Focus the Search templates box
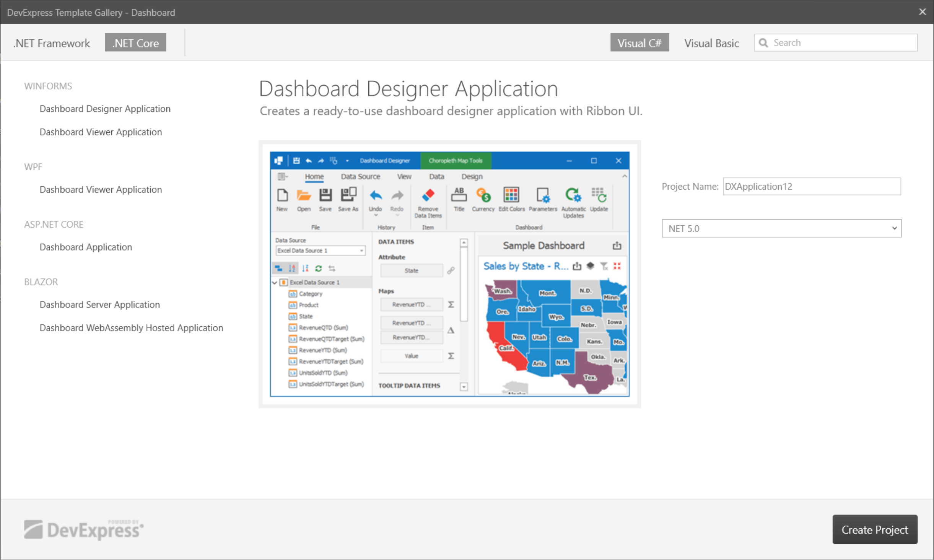934x560 pixels. point(841,42)
